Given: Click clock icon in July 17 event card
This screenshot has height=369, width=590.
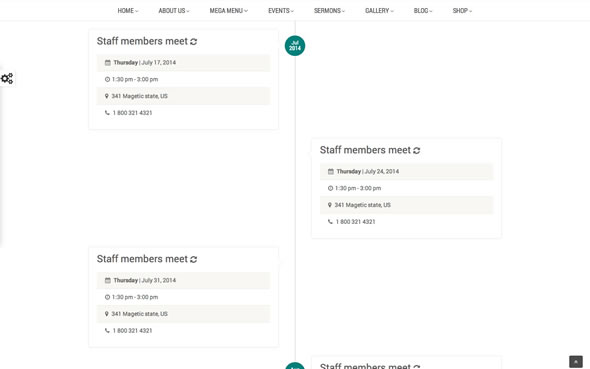Looking at the screenshot, I should coord(107,79).
